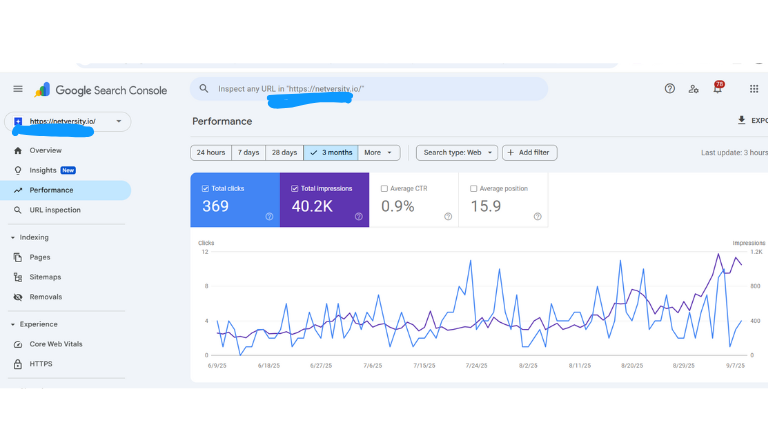Viewport: 768px width, 432px height.
Task: Click the Performance trend icon in sidebar
Action: [x=18, y=190]
